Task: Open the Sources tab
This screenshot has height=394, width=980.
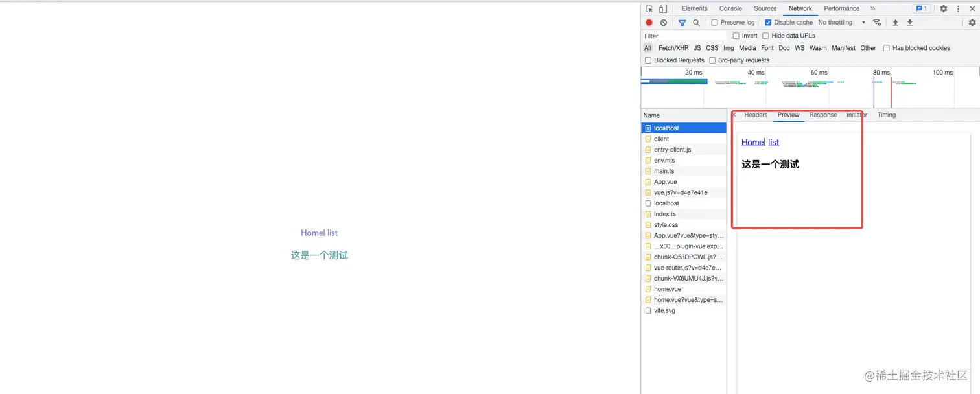Action: point(765,8)
